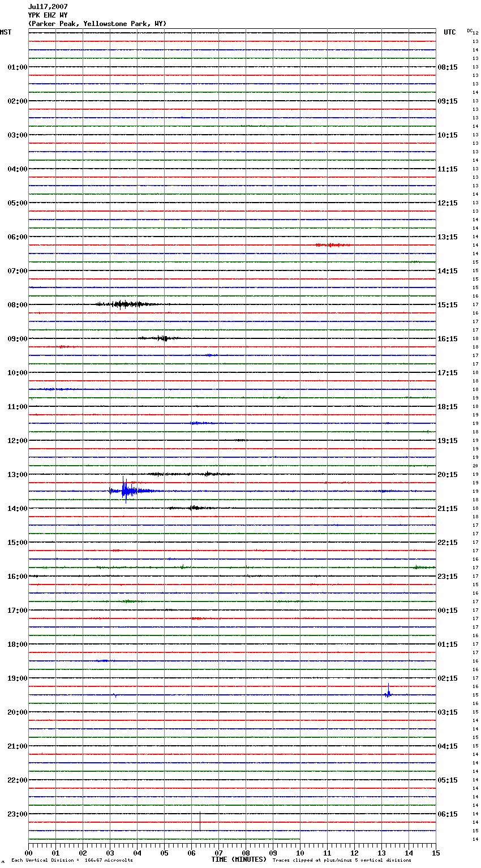Click the 00:15 UTC time label
This screenshot has height=868, width=481.
coord(448,611)
